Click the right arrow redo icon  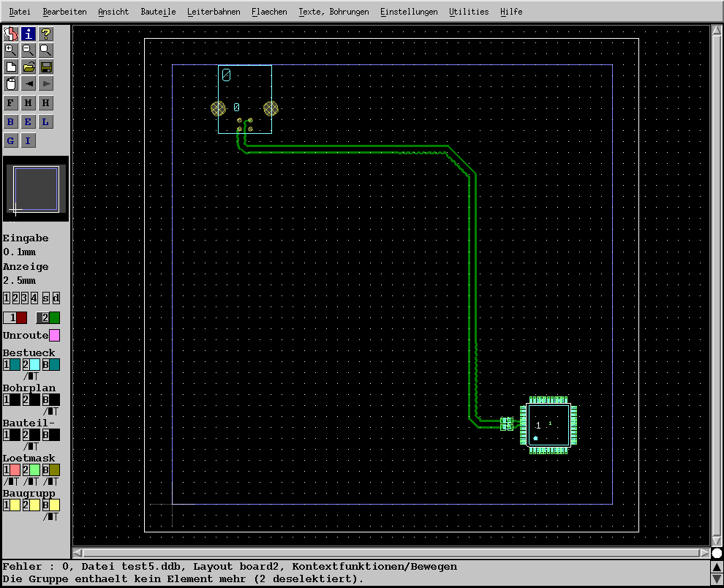46,83
